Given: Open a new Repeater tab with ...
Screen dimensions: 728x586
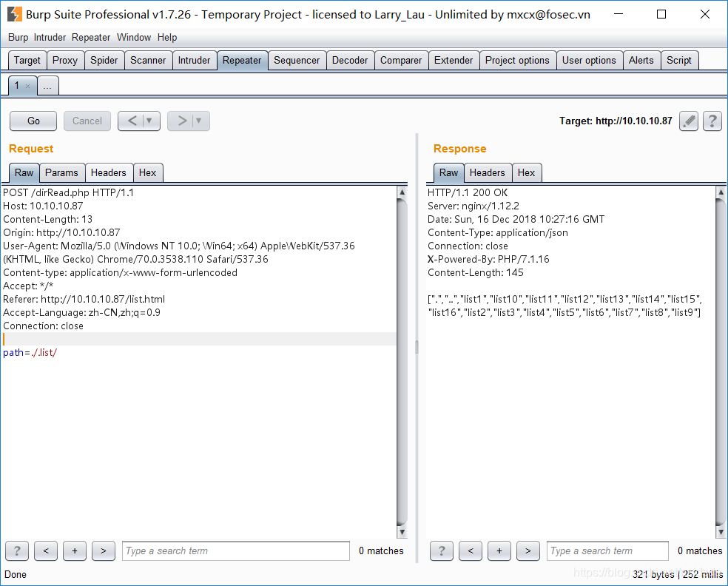Looking at the screenshot, I should [48, 86].
